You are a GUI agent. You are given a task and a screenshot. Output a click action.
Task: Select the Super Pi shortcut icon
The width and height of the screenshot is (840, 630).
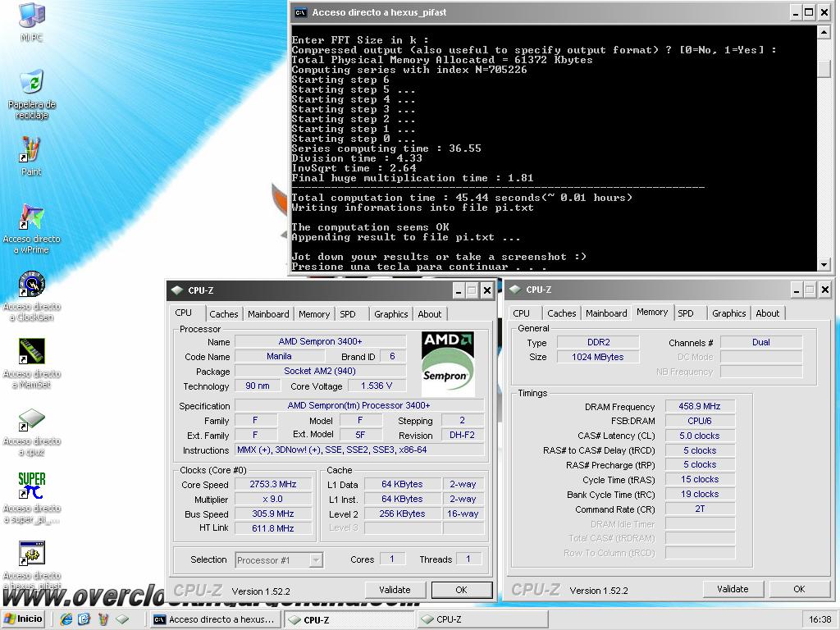[x=31, y=486]
